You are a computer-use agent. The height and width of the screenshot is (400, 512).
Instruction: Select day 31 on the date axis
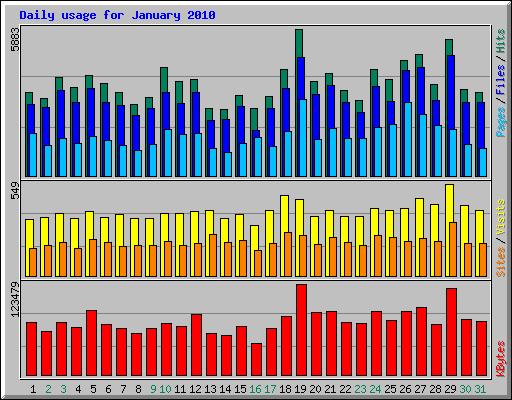(480, 389)
